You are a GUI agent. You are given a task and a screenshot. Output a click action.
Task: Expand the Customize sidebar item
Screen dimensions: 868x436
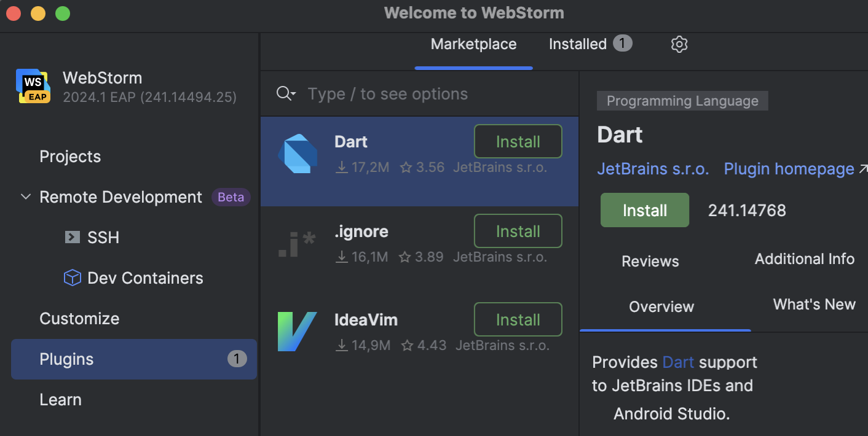pos(79,319)
